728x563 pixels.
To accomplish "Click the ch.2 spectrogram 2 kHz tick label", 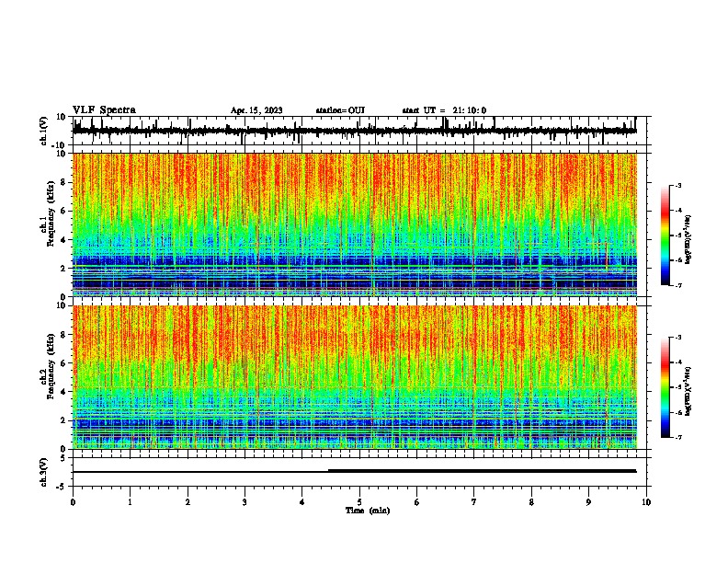I will (65, 420).
